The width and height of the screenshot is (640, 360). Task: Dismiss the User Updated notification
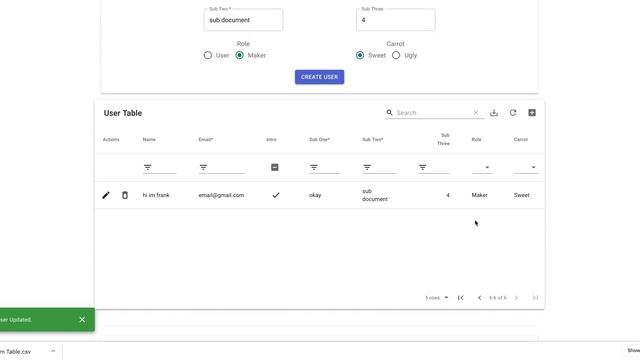(x=82, y=320)
